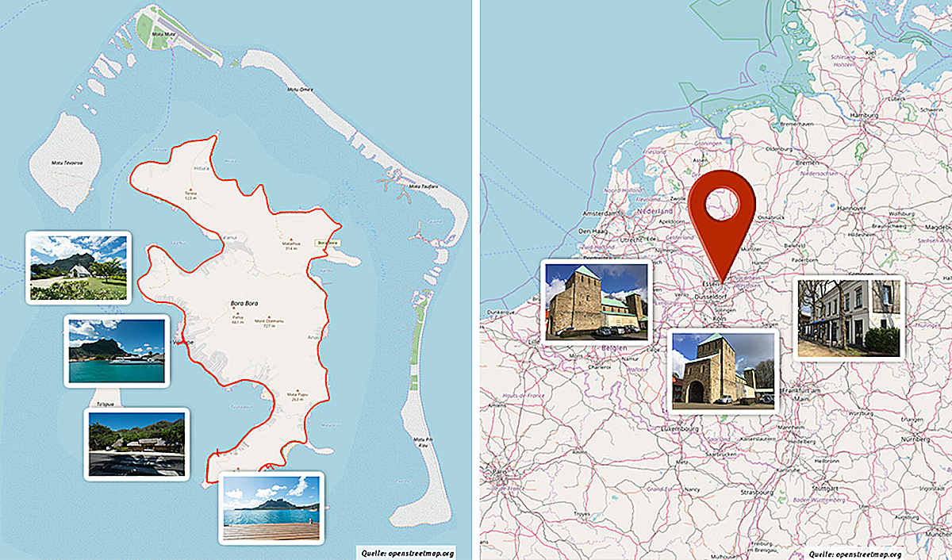Viewport: 952px width, 560px height.
Task: Click the green Bora Bora place tag
Action: click(327, 243)
